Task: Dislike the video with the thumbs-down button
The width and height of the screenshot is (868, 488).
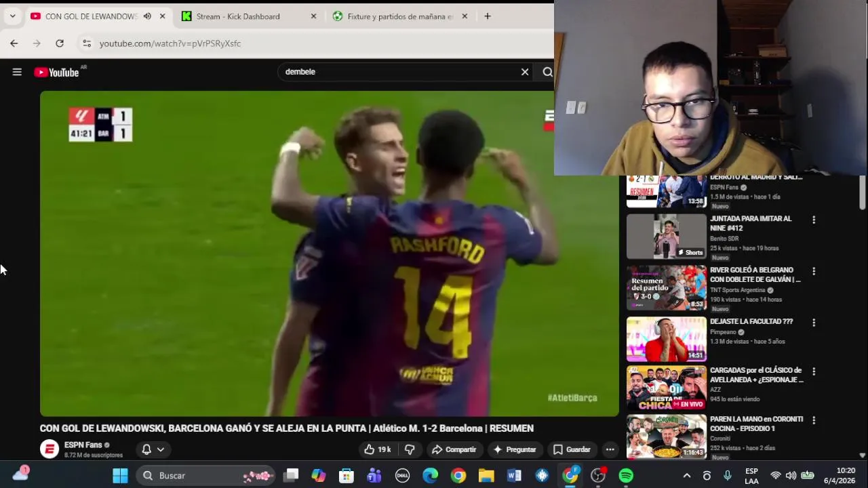Action: [x=410, y=449]
